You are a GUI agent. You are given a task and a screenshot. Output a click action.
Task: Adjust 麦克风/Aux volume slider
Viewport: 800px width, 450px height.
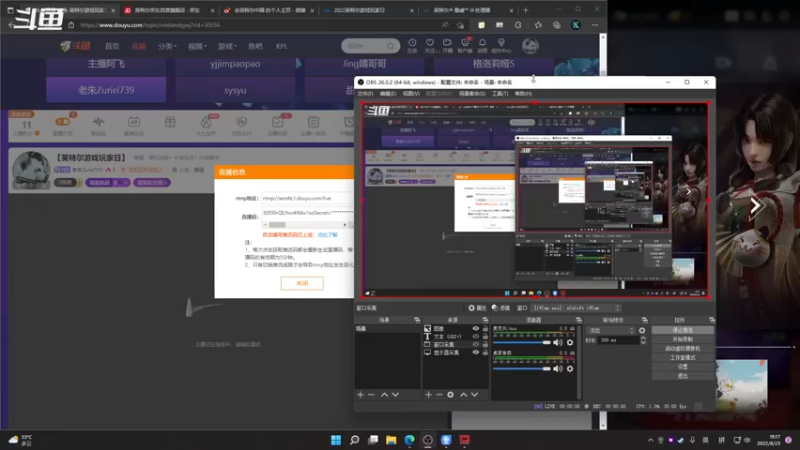(522, 343)
